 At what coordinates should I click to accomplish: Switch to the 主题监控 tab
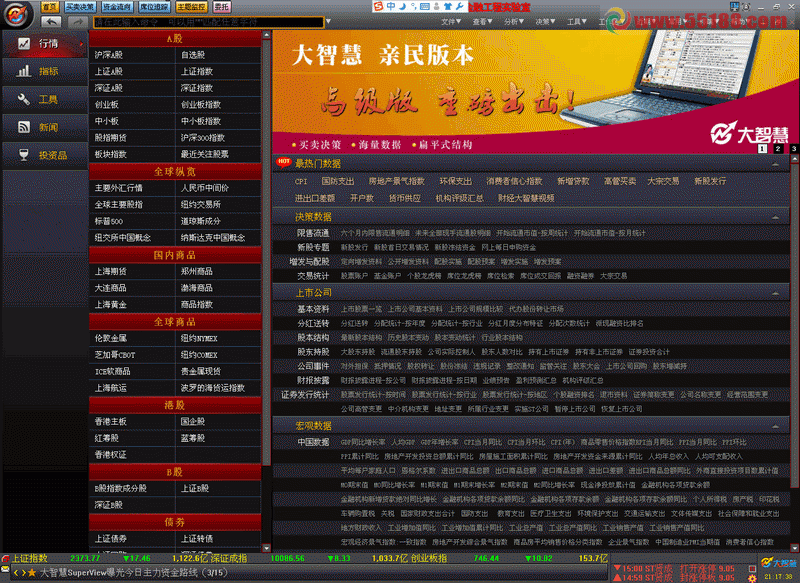click(x=191, y=7)
